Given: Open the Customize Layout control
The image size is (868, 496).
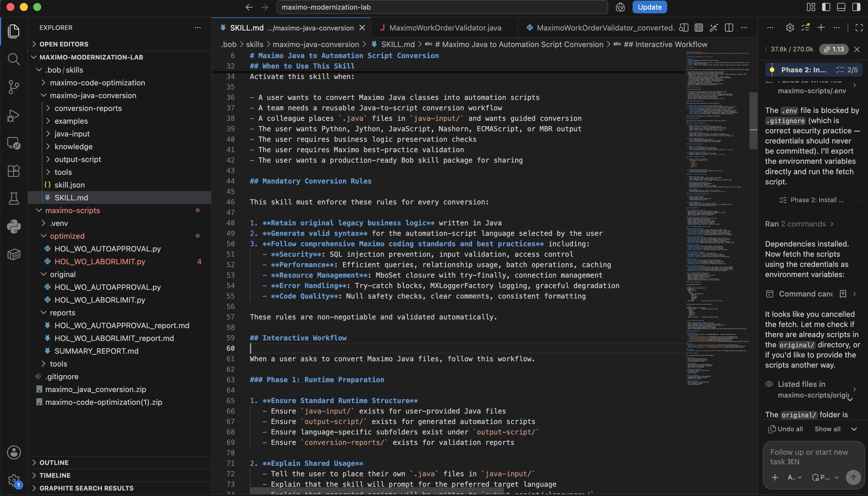Looking at the screenshot, I should (x=811, y=7).
